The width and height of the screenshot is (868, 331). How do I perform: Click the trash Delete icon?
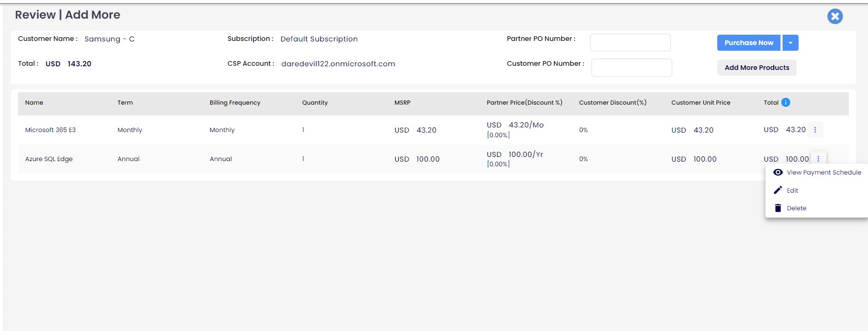click(778, 208)
